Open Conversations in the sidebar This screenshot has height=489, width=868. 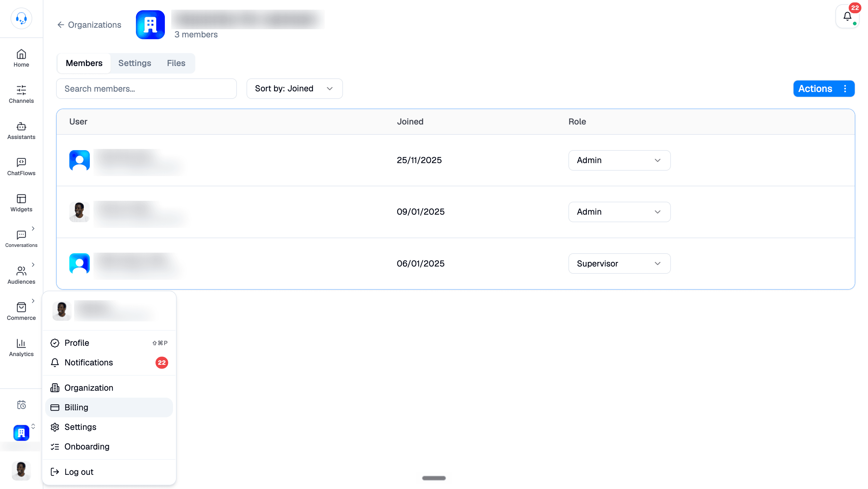21,239
